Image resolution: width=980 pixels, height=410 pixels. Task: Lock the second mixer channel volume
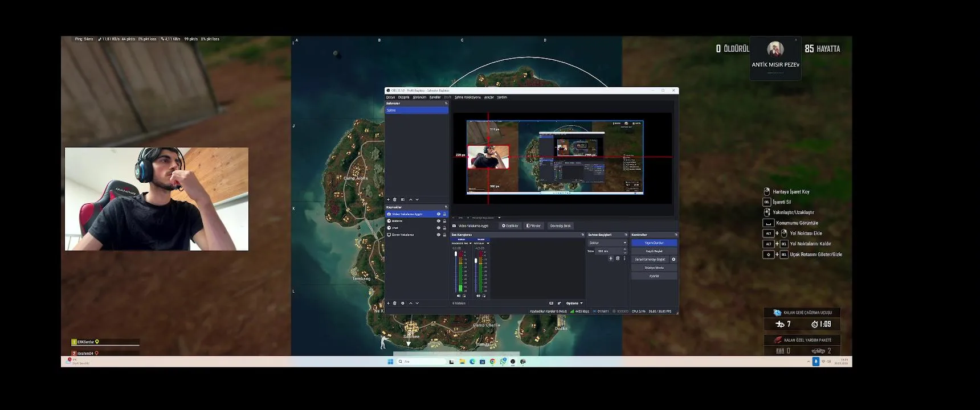[484, 296]
